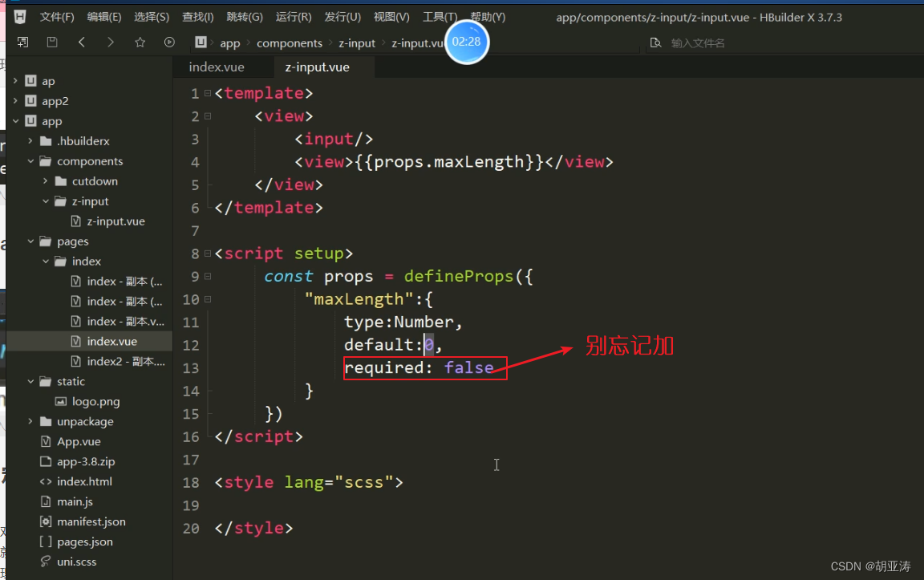Click the App.vue file icon
The height and width of the screenshot is (580, 924).
[46, 441]
